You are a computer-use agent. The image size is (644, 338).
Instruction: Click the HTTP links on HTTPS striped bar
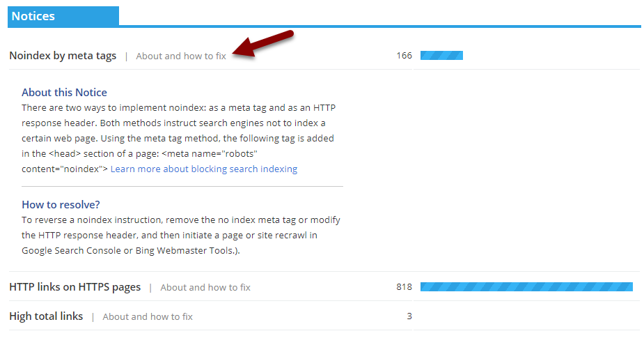526,287
